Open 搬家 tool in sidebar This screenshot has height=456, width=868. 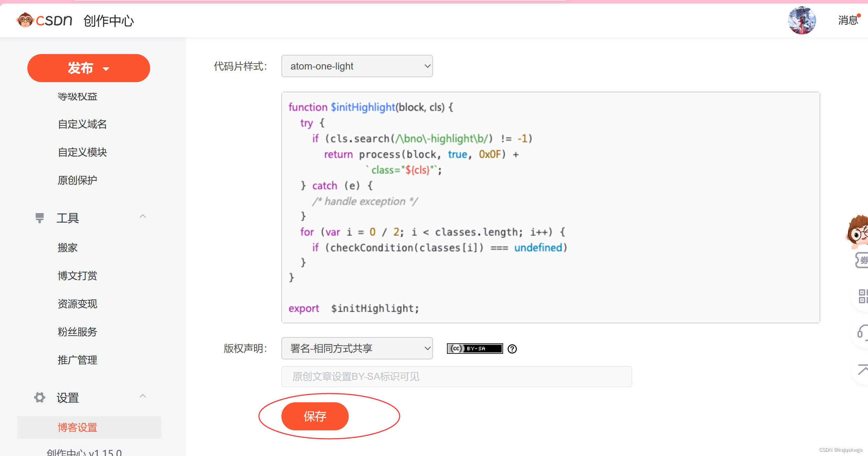coord(67,247)
